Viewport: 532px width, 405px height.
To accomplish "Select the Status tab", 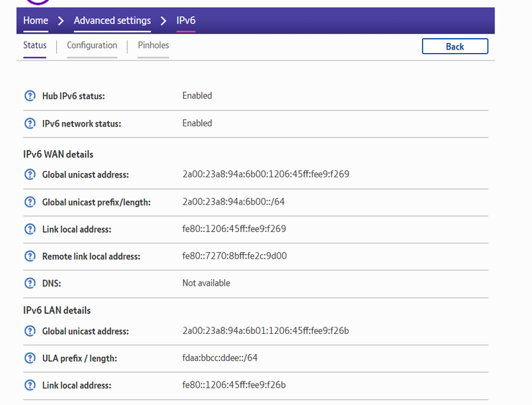I will tap(35, 46).
